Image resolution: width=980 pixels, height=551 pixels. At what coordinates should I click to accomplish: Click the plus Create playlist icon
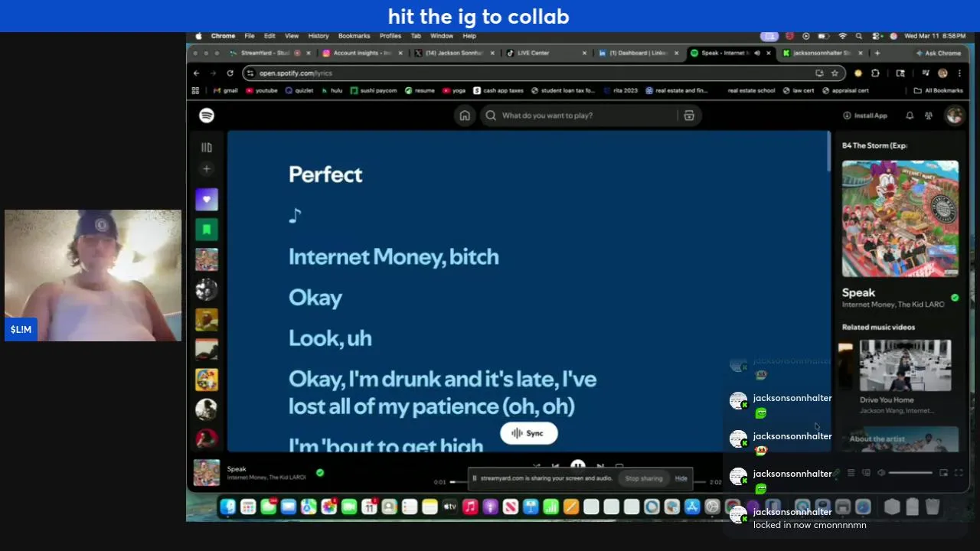pyautogui.click(x=206, y=169)
